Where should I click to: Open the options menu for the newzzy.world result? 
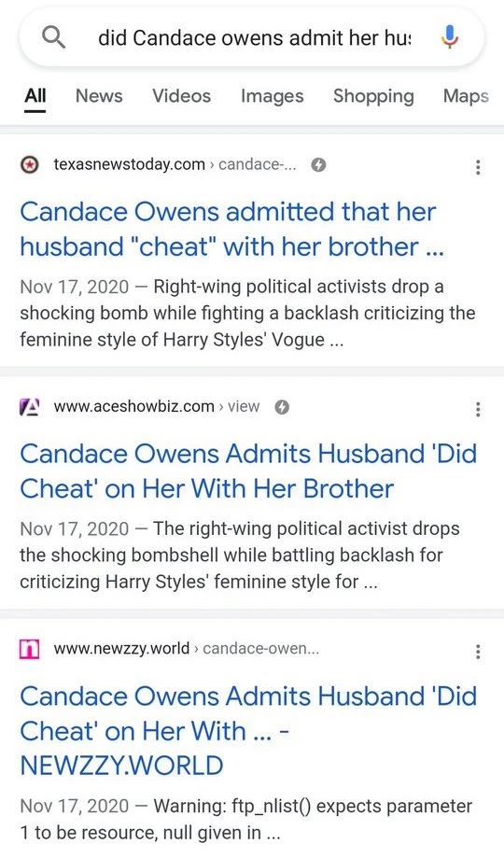(478, 651)
